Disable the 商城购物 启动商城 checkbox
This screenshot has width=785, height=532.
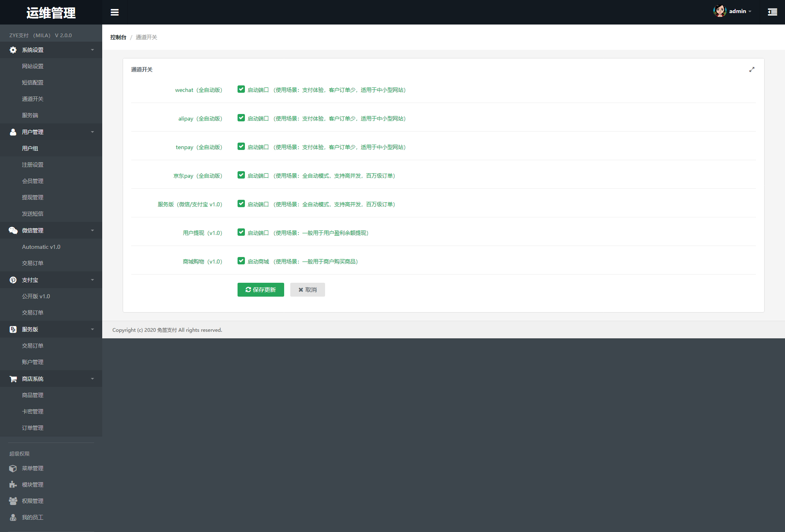[241, 261]
